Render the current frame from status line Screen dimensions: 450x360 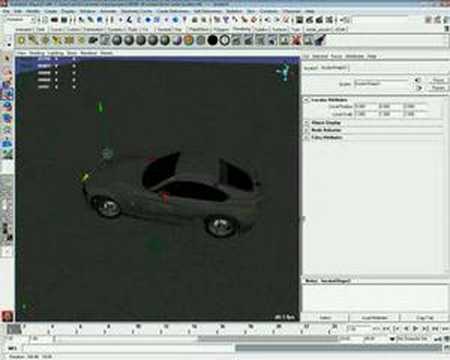point(310,20)
